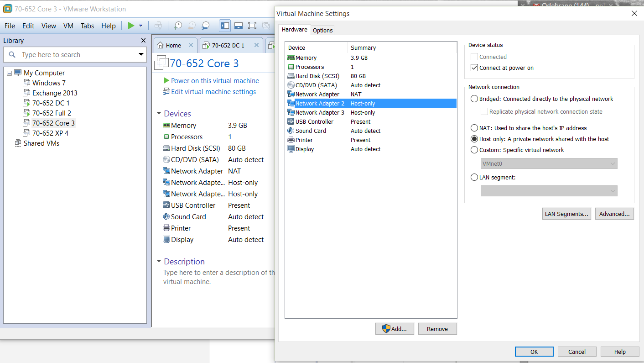Switch to the Options tab in settings
Viewport: 644px width, 363px height.
point(322,30)
